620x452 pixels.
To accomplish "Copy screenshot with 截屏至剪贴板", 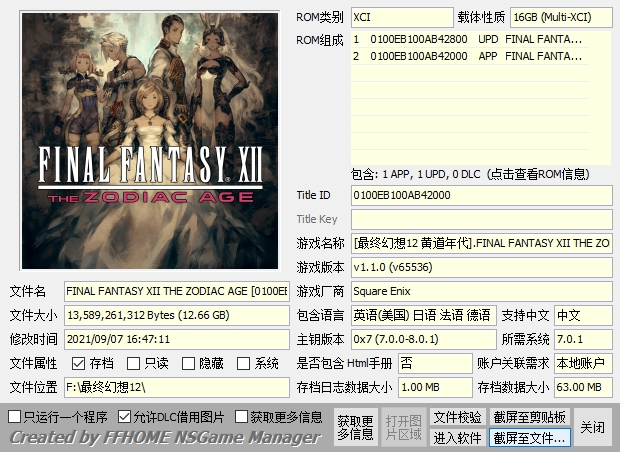I will pyautogui.click(x=530, y=417).
